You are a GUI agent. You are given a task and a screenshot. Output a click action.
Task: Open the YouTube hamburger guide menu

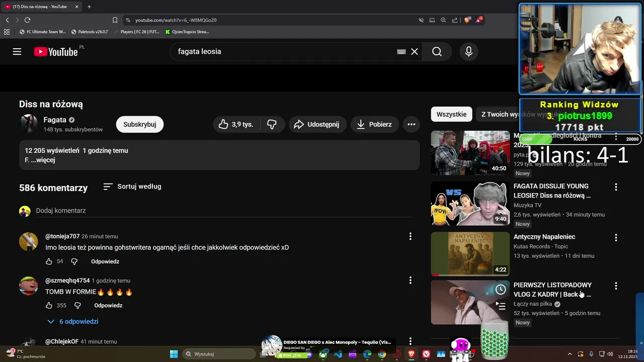[x=17, y=52]
